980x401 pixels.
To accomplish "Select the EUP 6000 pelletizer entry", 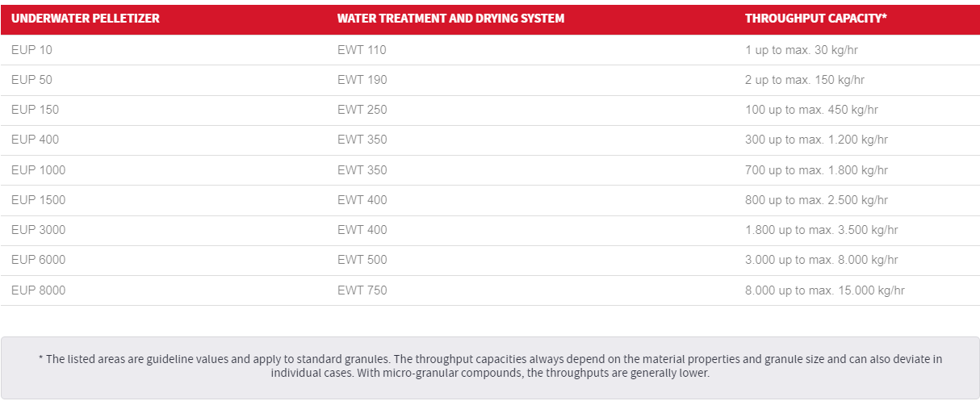I will click(38, 260).
